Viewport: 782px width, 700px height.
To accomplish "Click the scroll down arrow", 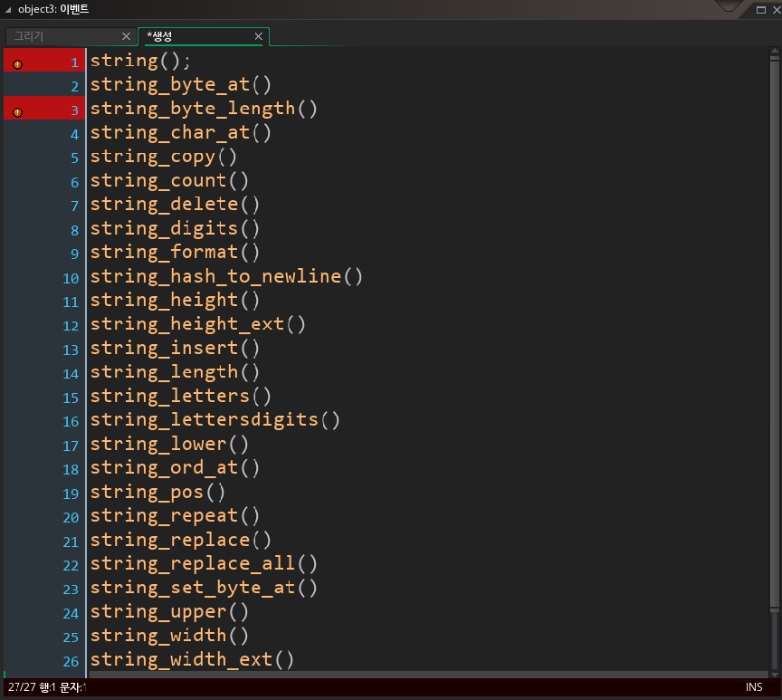I will [774, 674].
